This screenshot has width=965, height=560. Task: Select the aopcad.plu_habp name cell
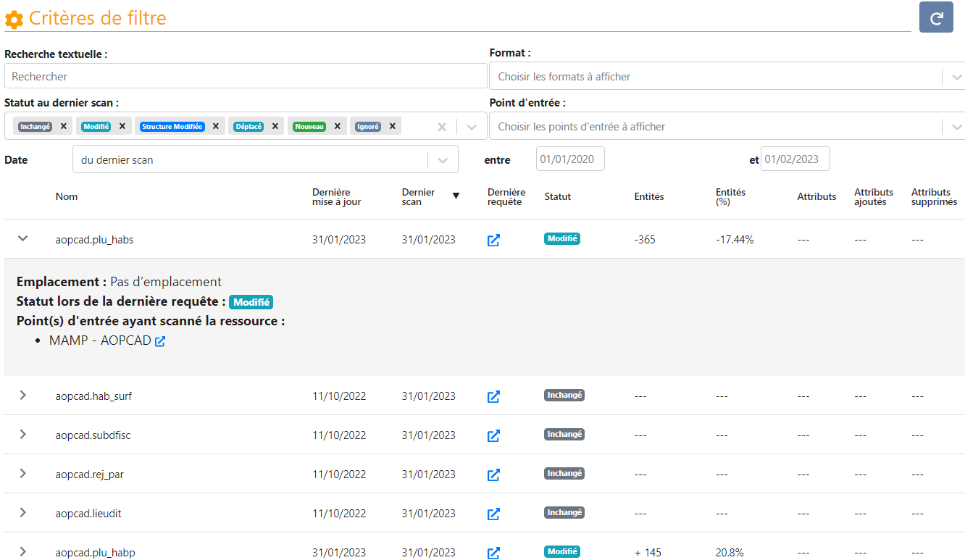(x=95, y=553)
